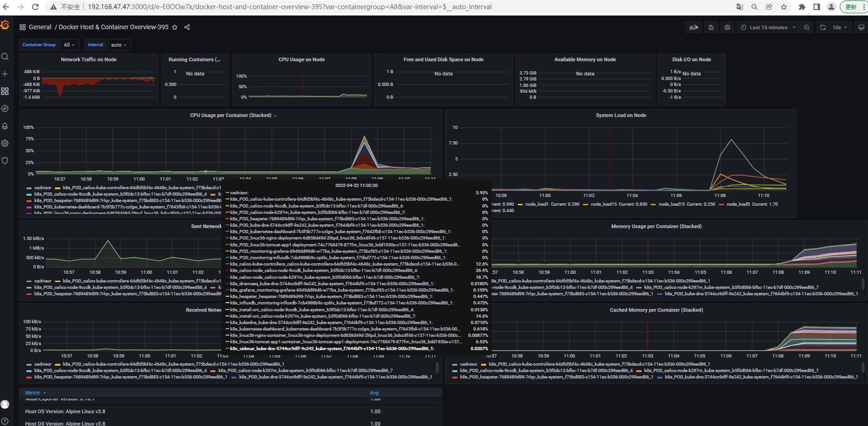Click the Interval variable label
This screenshot has width=868, height=426.
(95, 45)
